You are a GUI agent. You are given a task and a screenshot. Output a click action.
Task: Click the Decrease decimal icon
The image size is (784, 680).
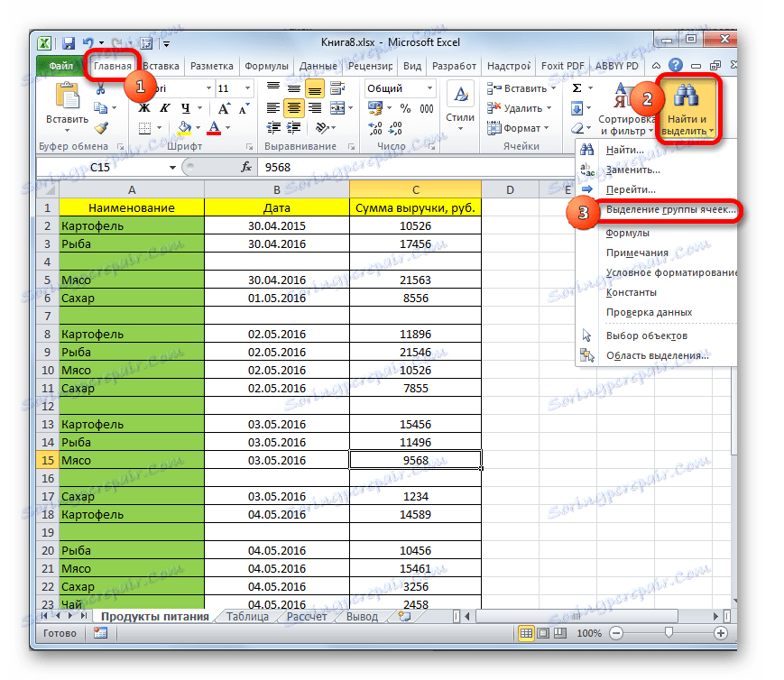pos(395,128)
